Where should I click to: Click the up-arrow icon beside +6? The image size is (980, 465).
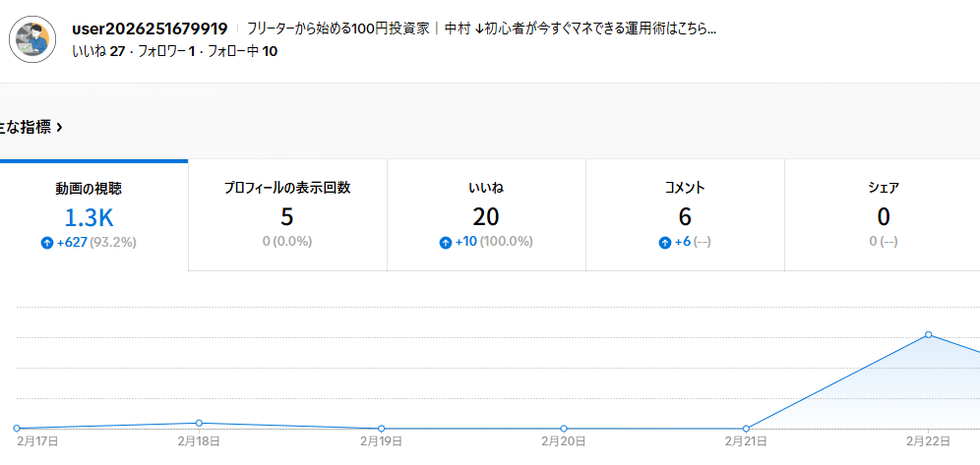click(664, 242)
